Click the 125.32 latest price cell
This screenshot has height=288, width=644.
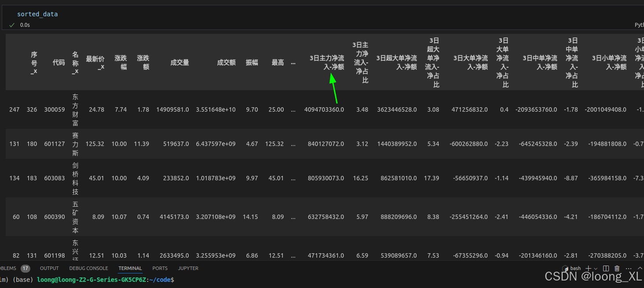(x=95, y=144)
